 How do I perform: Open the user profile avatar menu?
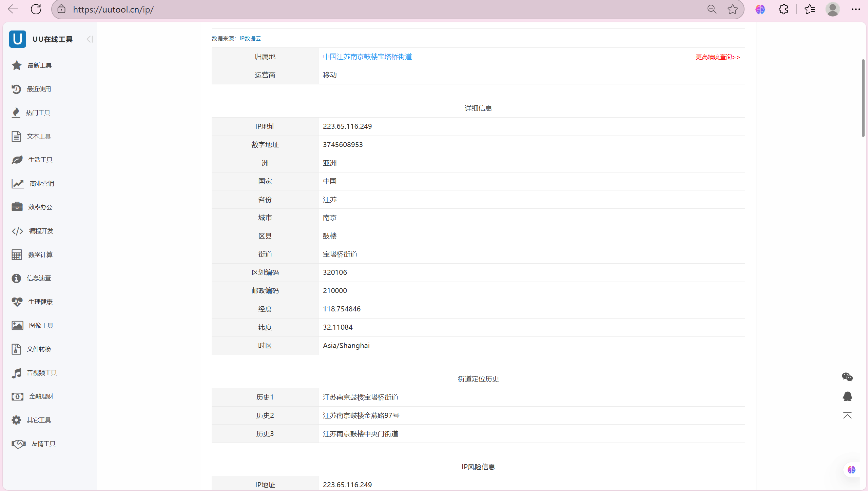pyautogui.click(x=832, y=9)
